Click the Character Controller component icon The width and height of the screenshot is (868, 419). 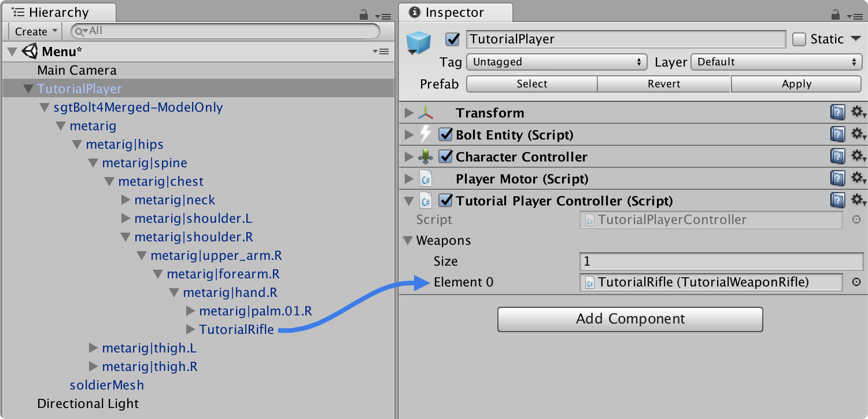point(426,157)
